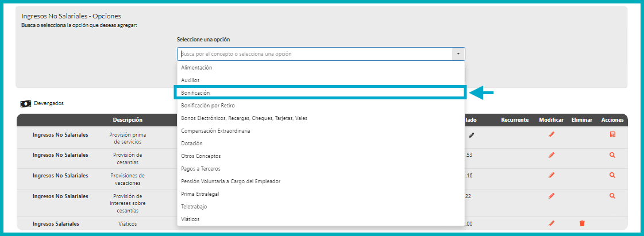
Task: Click the Devengados money icon
Action: pyautogui.click(x=26, y=104)
